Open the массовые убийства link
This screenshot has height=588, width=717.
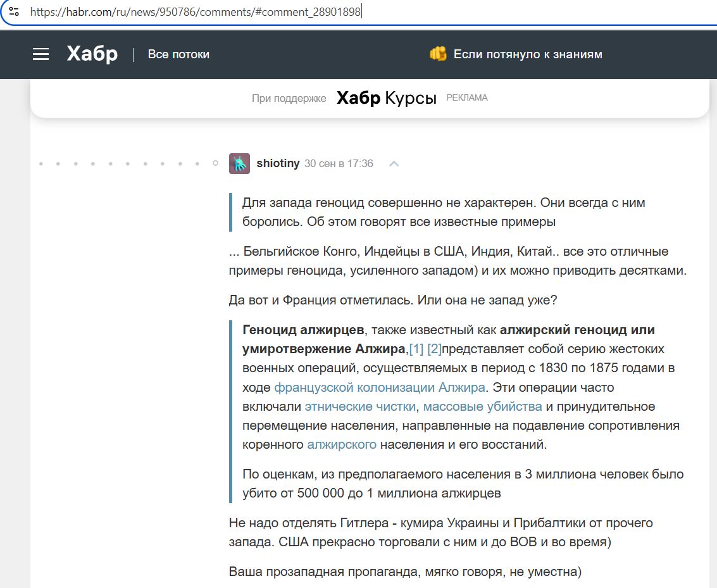pos(482,406)
